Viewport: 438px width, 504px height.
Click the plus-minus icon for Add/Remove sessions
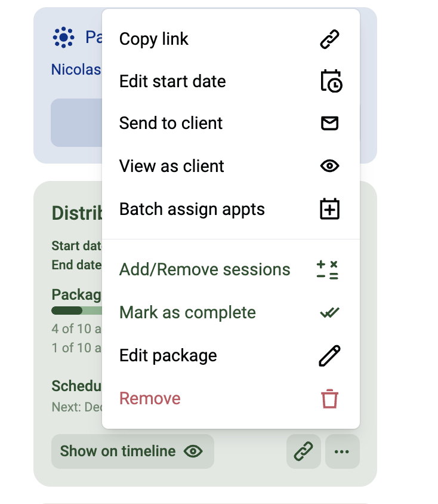click(x=327, y=269)
